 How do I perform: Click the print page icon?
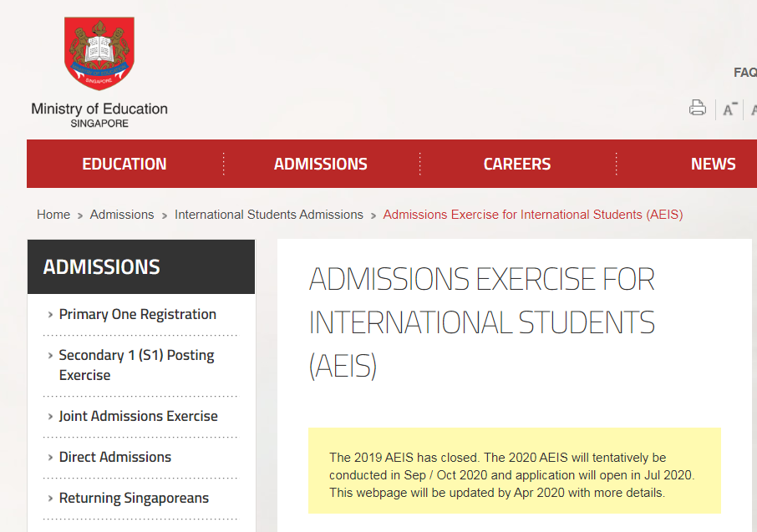coord(698,108)
